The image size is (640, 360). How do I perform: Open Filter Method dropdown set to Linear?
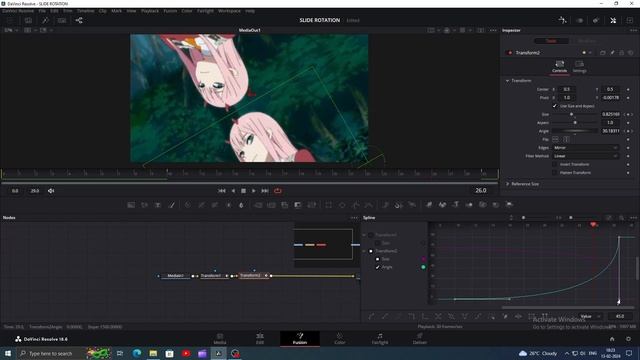click(586, 156)
